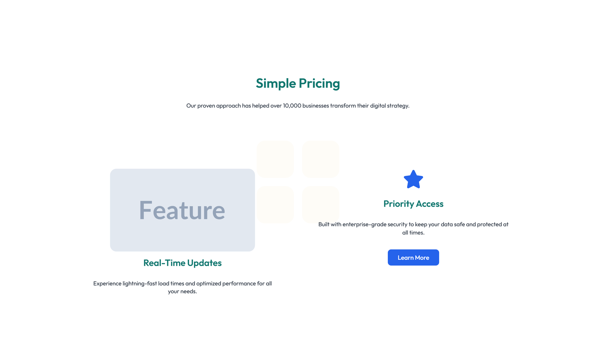The width and height of the screenshot is (596, 364).
Task: Select the Simple Pricing page title
Action: coord(298,83)
